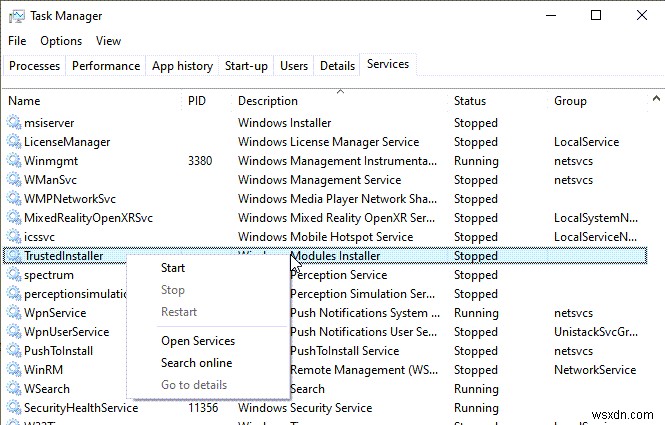Click the Task Manager title bar icon
665x425 pixels.
tap(15, 16)
